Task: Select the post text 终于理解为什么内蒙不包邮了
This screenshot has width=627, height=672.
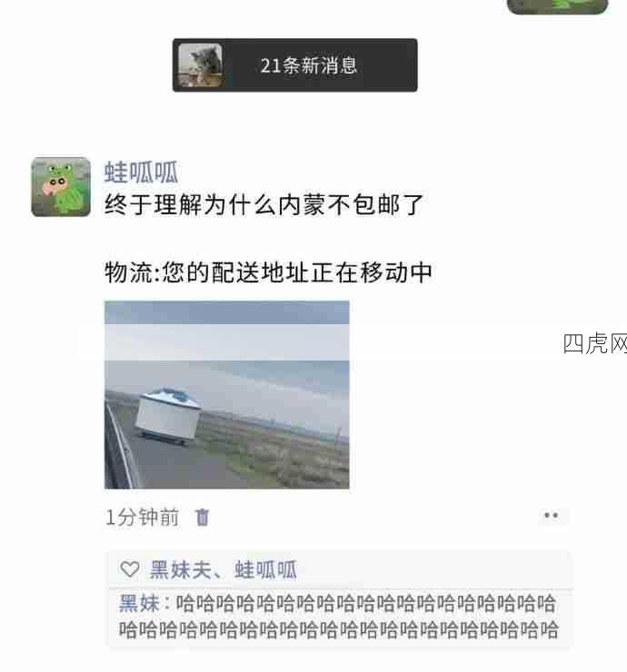Action: (264, 204)
